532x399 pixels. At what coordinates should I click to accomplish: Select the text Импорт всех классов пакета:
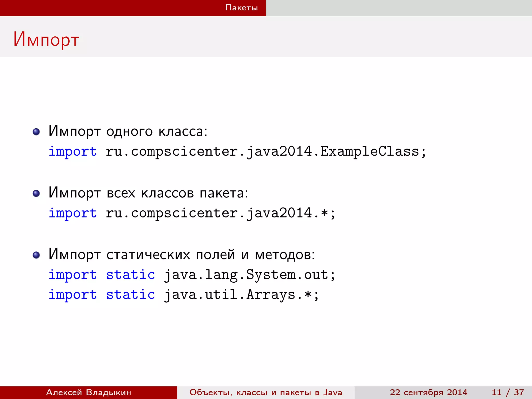pos(148,193)
